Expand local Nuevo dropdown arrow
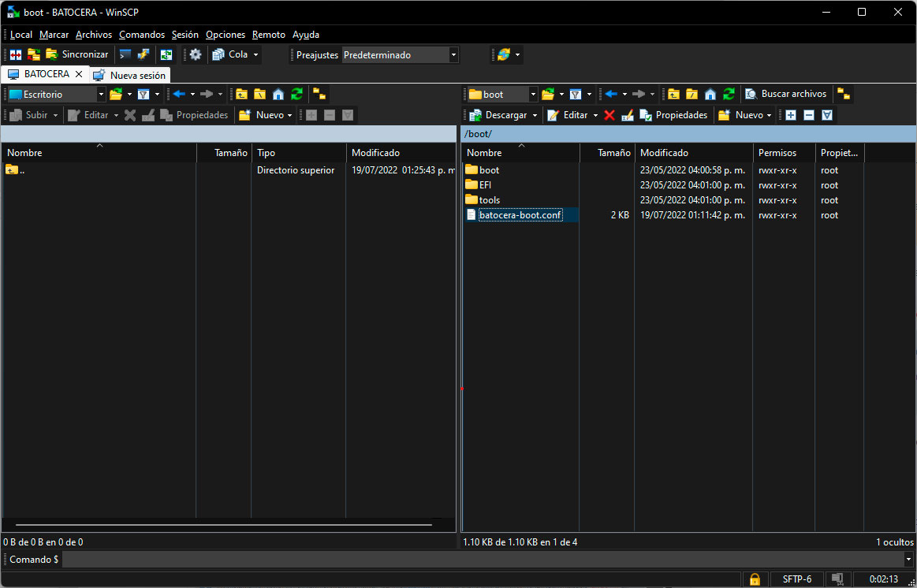The height and width of the screenshot is (588, 917). click(x=289, y=116)
